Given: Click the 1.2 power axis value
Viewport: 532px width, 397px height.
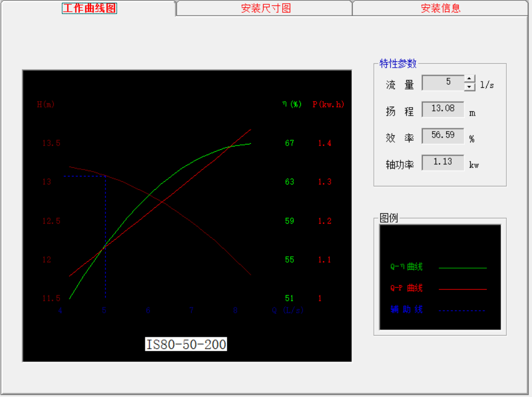Looking at the screenshot, I should point(325,221).
